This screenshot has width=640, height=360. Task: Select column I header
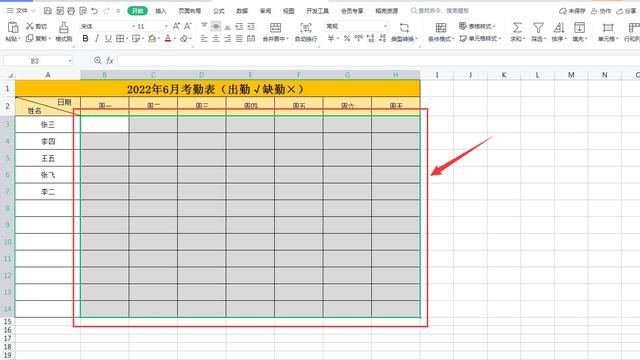(x=437, y=75)
